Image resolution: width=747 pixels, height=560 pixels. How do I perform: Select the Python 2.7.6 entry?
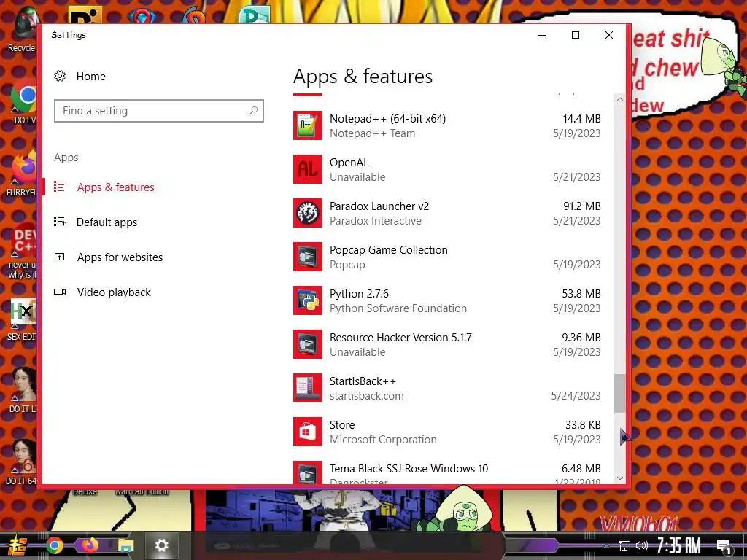[447, 301]
